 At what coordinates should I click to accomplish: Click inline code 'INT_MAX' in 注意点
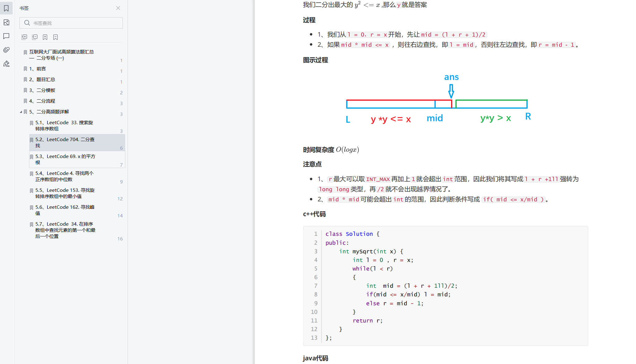[x=378, y=179]
